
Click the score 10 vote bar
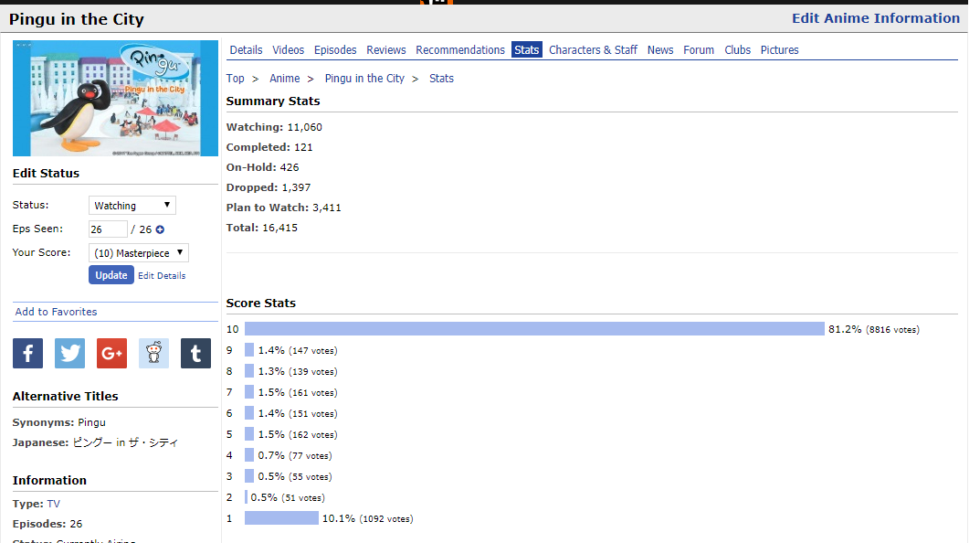click(x=534, y=329)
